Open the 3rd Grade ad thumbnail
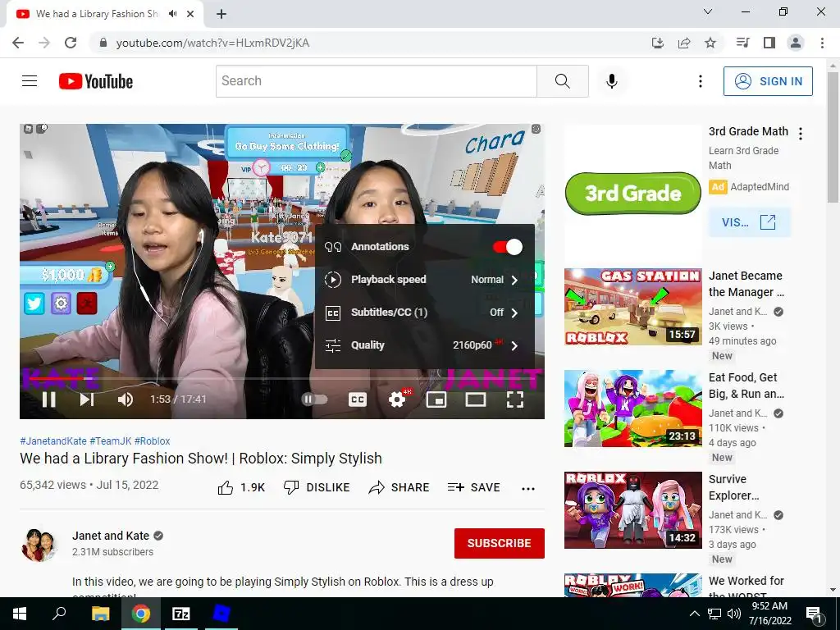This screenshot has height=630, width=840. click(632, 194)
